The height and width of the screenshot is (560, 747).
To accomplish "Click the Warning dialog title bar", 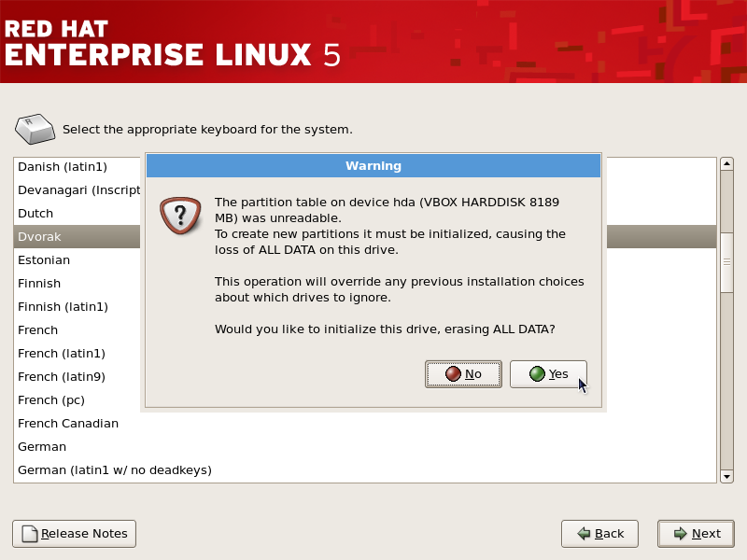I will click(x=373, y=166).
